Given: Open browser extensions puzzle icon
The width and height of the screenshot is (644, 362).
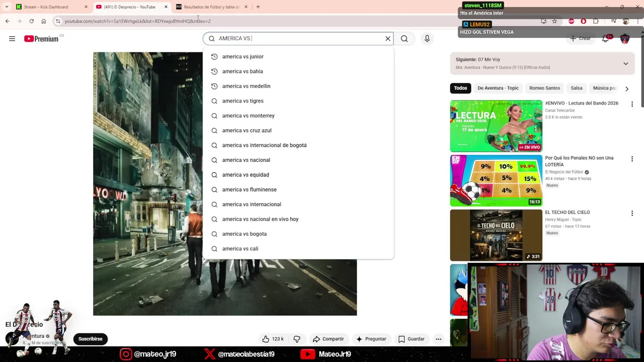Looking at the screenshot, I should [x=596, y=21].
